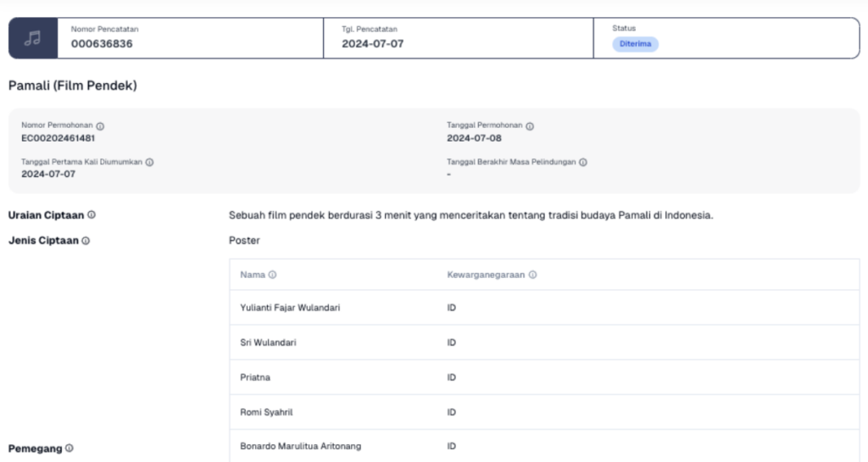
Task: Click the Uraian Ciptaan label
Action: pos(46,215)
